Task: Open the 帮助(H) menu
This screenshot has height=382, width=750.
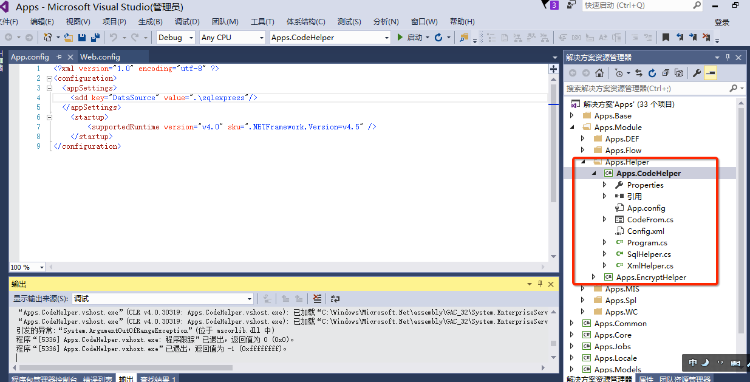Action: (x=462, y=22)
